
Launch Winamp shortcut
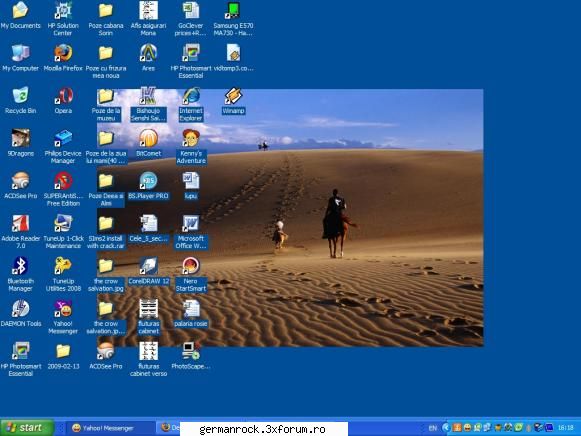coord(233,96)
